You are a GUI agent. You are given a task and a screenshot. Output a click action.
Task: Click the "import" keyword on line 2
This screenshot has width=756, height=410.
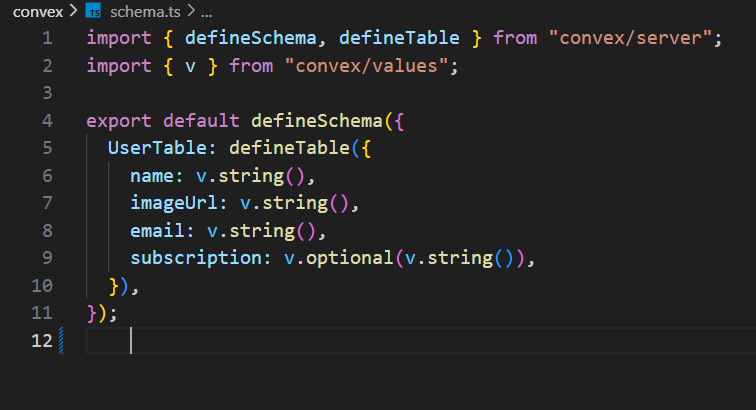[x=119, y=66]
